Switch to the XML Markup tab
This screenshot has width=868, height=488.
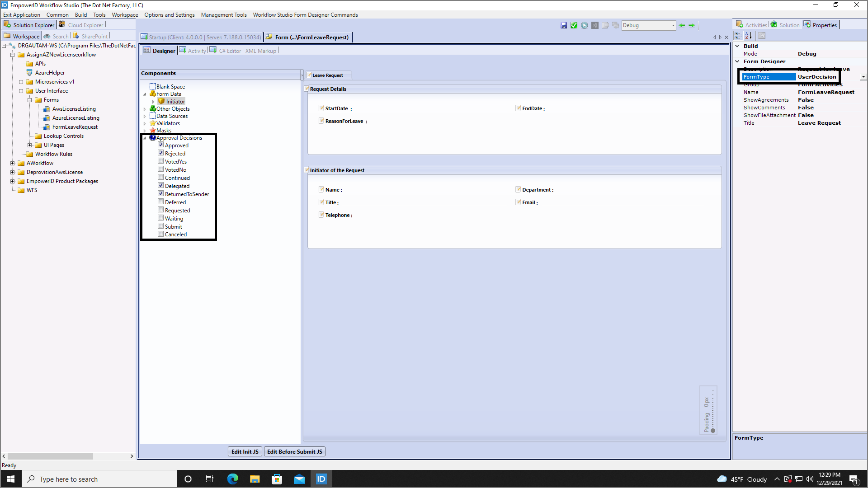pyautogui.click(x=261, y=51)
